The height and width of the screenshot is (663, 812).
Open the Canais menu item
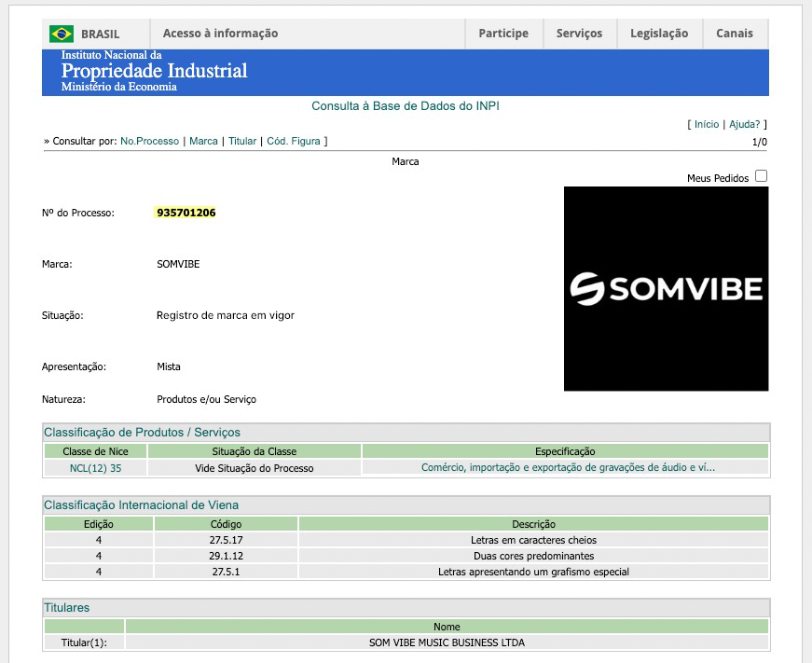click(x=735, y=34)
